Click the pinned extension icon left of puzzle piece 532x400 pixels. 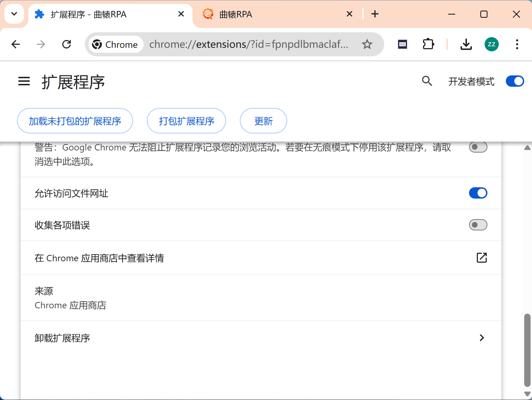pyautogui.click(x=403, y=44)
